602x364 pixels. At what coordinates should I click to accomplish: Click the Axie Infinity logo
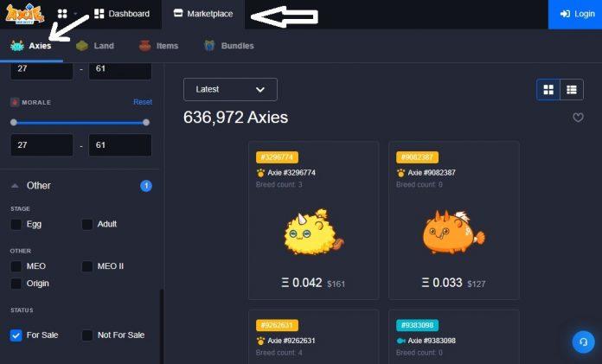point(24,14)
